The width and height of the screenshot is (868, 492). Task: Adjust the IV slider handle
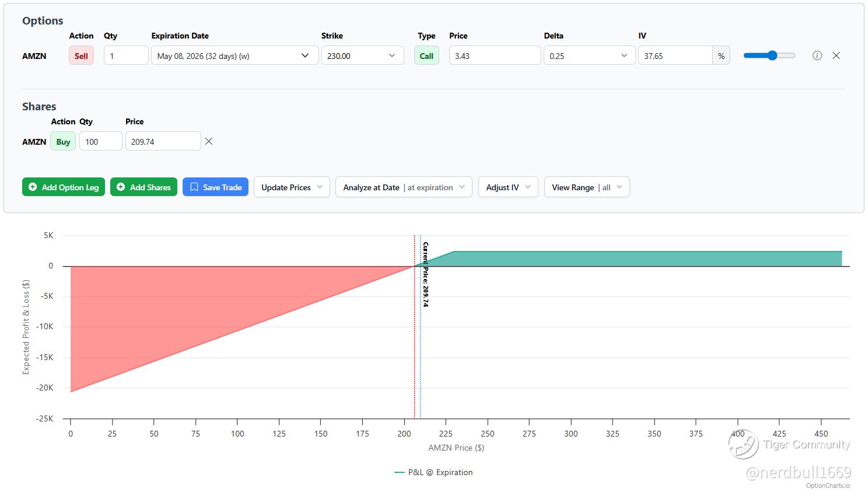772,55
